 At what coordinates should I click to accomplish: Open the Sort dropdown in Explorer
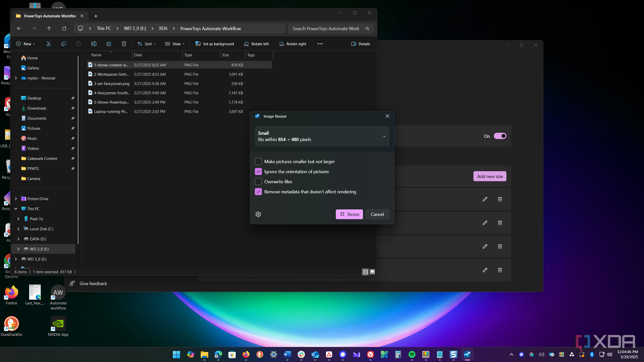tap(147, 44)
